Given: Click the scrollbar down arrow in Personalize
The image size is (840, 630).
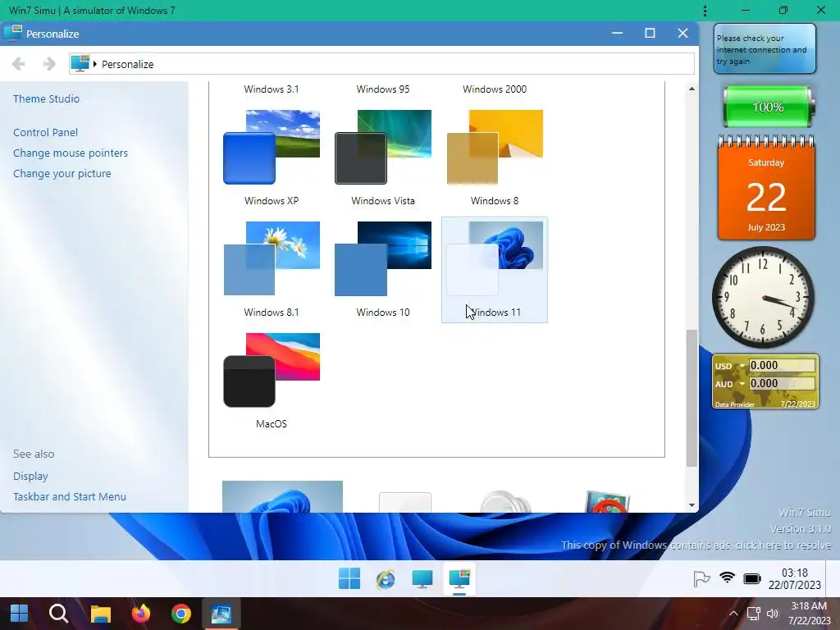Looking at the screenshot, I should coord(692,505).
